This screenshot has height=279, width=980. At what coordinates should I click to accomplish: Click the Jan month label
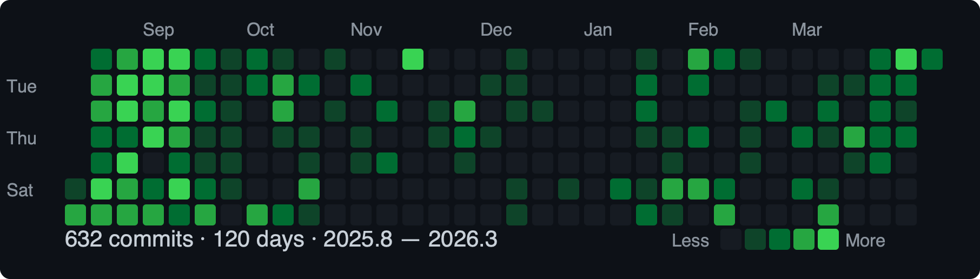click(x=598, y=30)
